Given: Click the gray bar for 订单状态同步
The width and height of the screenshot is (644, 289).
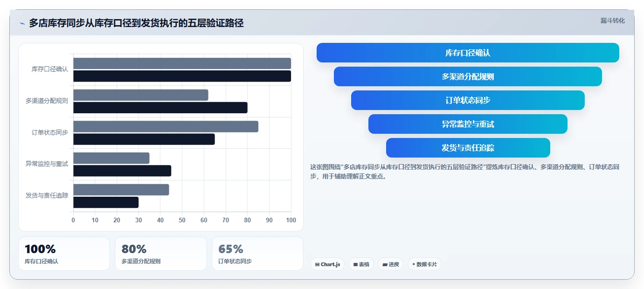Looking at the screenshot, I should (x=166, y=126).
